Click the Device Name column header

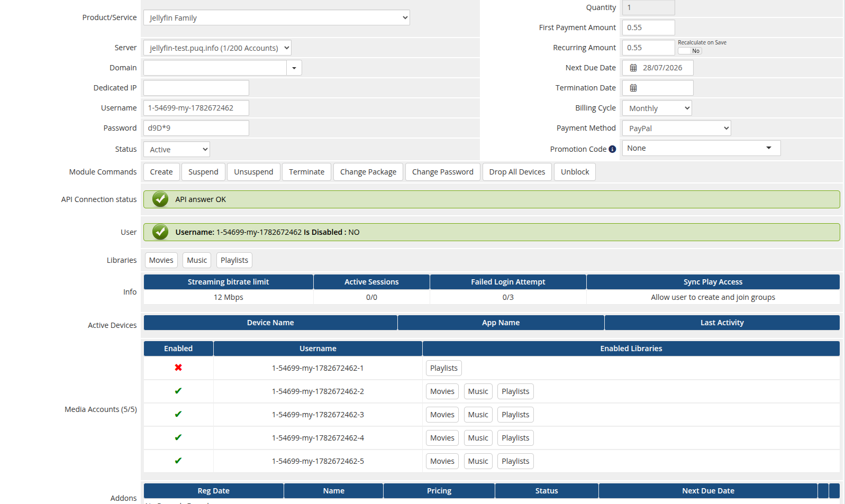point(270,323)
